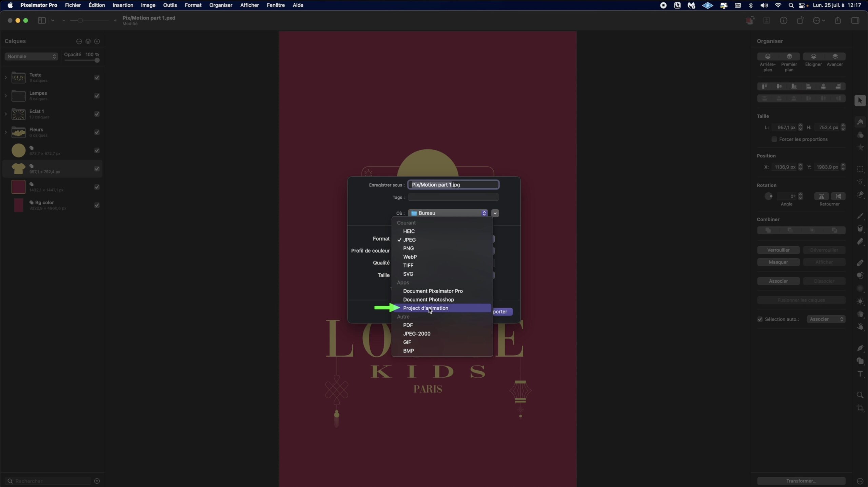Select the Warp finger tool
This screenshot has width=868, height=487.
860,327
